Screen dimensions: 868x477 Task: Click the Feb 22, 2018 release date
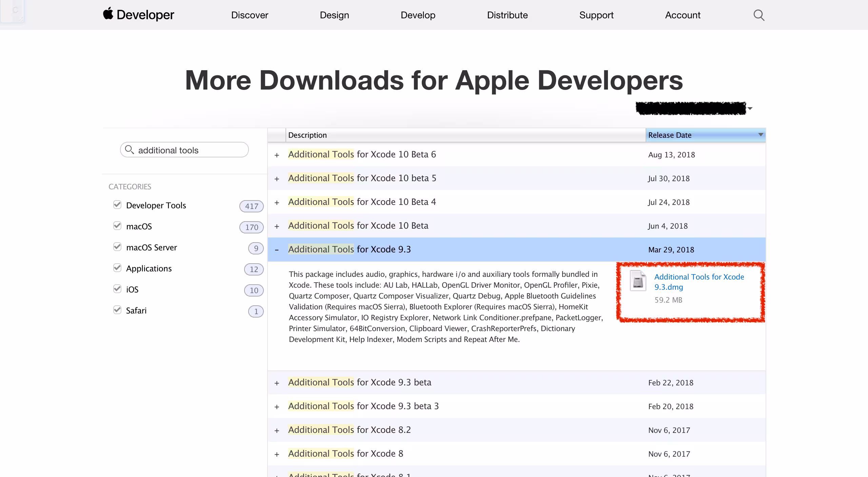[x=671, y=383]
